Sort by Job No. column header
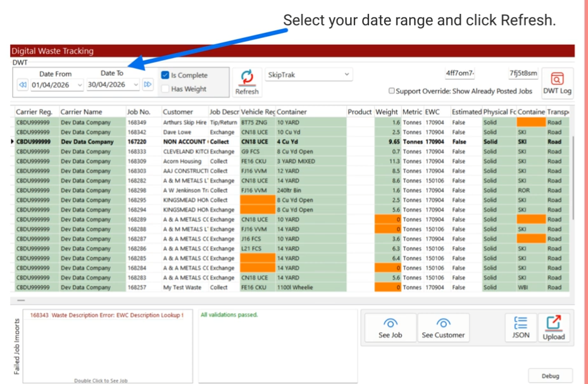This screenshot has height=384, width=588. (144, 111)
